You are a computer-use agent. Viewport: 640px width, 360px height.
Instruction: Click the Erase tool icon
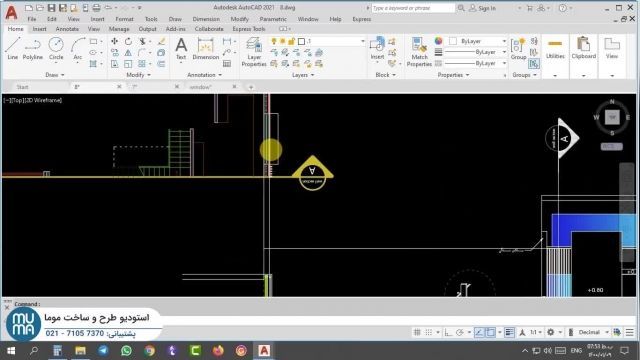click(162, 41)
